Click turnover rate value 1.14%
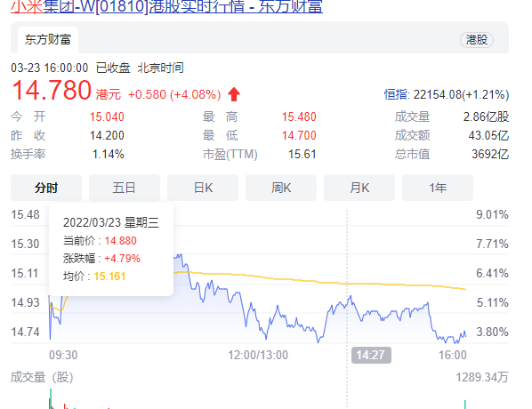Image resolution: width=532 pixels, height=409 pixels. click(109, 155)
